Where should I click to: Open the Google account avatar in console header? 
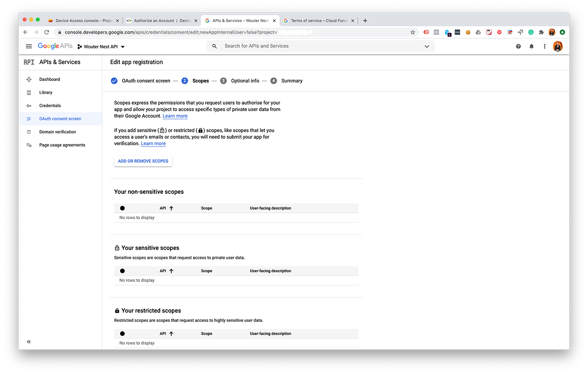click(x=558, y=47)
